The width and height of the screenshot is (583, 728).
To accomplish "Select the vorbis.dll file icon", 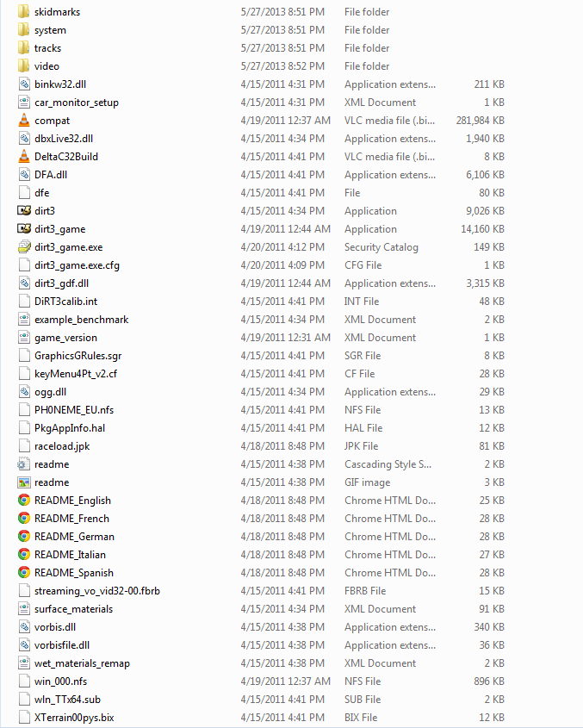I will click(x=24, y=627).
